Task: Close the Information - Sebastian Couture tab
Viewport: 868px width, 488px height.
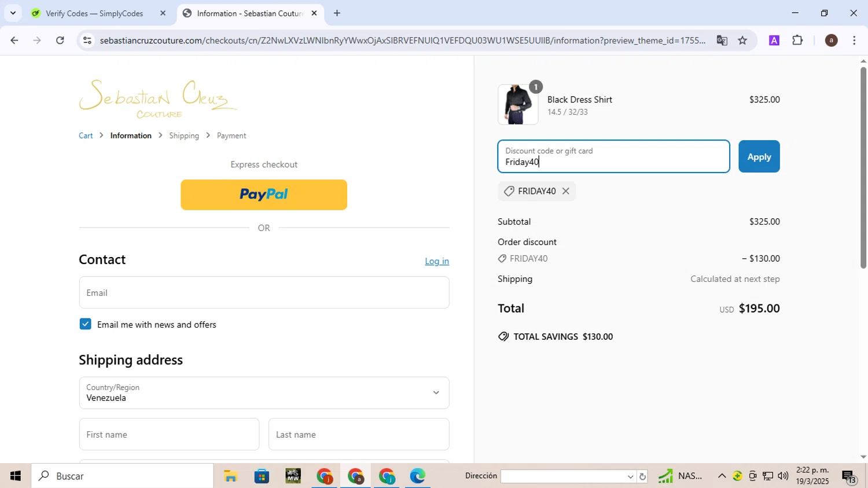Action: 314,13
